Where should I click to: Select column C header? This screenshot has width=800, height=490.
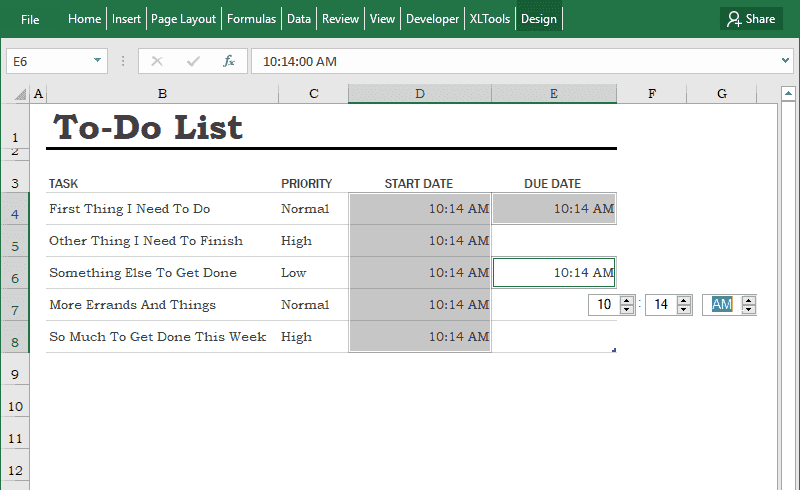coord(313,94)
